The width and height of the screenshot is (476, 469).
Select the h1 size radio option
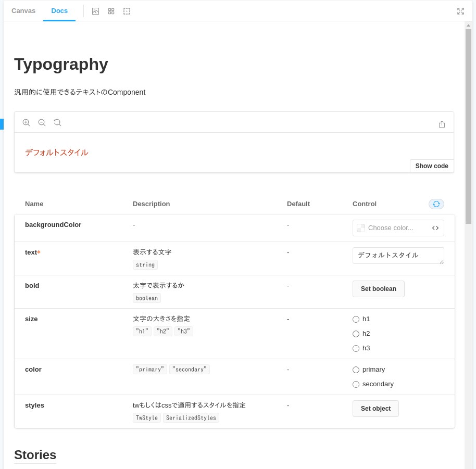[x=356, y=319]
